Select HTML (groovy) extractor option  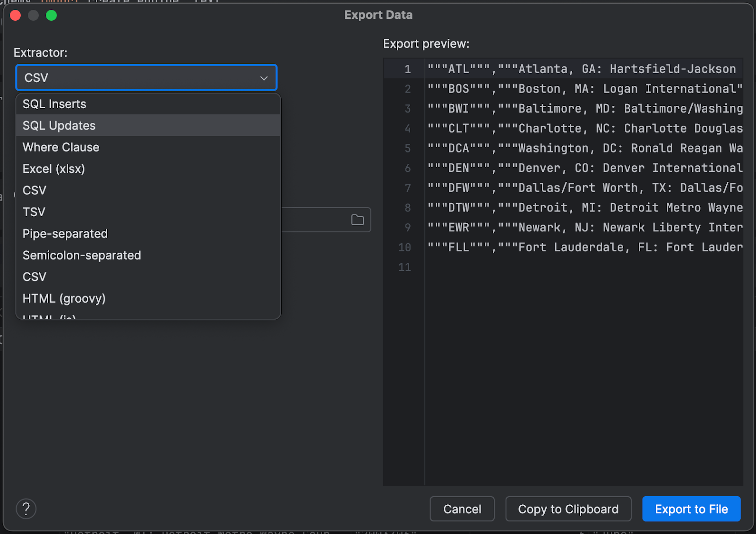pos(64,298)
